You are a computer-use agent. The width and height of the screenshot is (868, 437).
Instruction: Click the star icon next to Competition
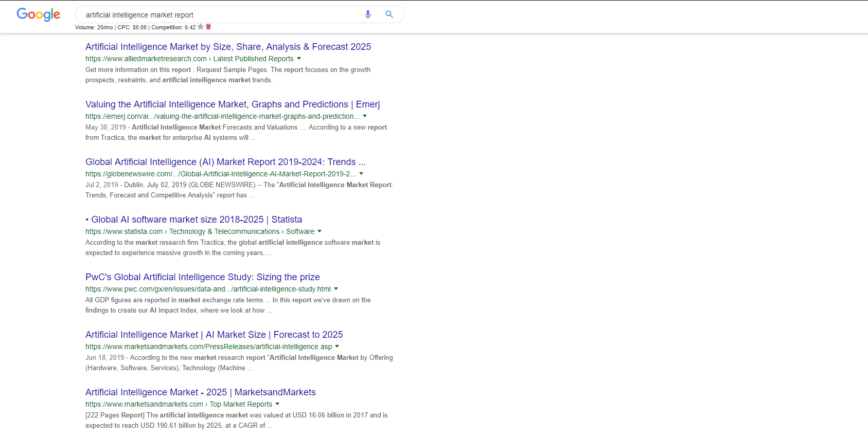click(x=201, y=27)
